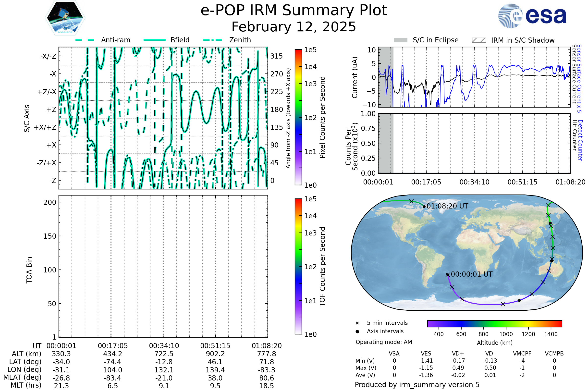Viewport: 588px width, 392px height.
Task: Click the IRM in S/C Shadow hatched patch
Action: point(479,40)
